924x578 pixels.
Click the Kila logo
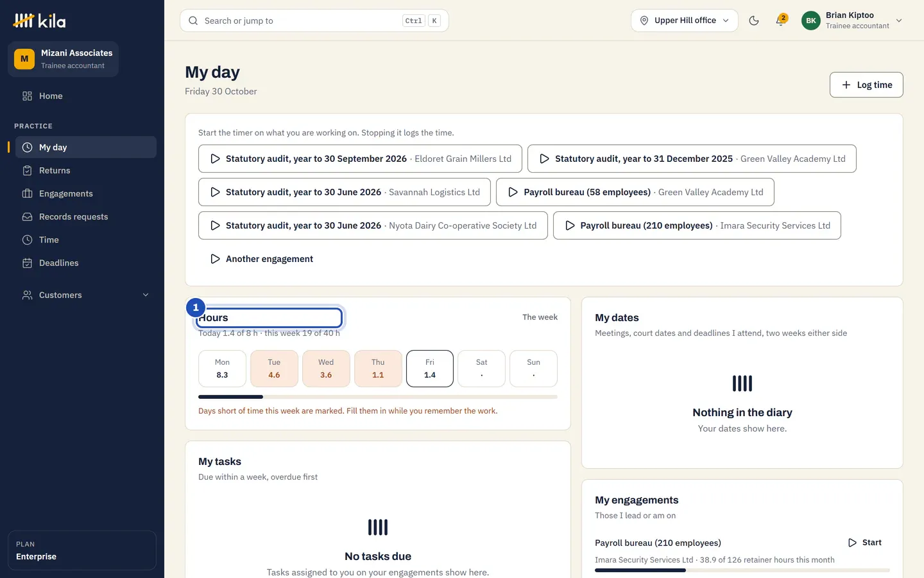point(40,21)
